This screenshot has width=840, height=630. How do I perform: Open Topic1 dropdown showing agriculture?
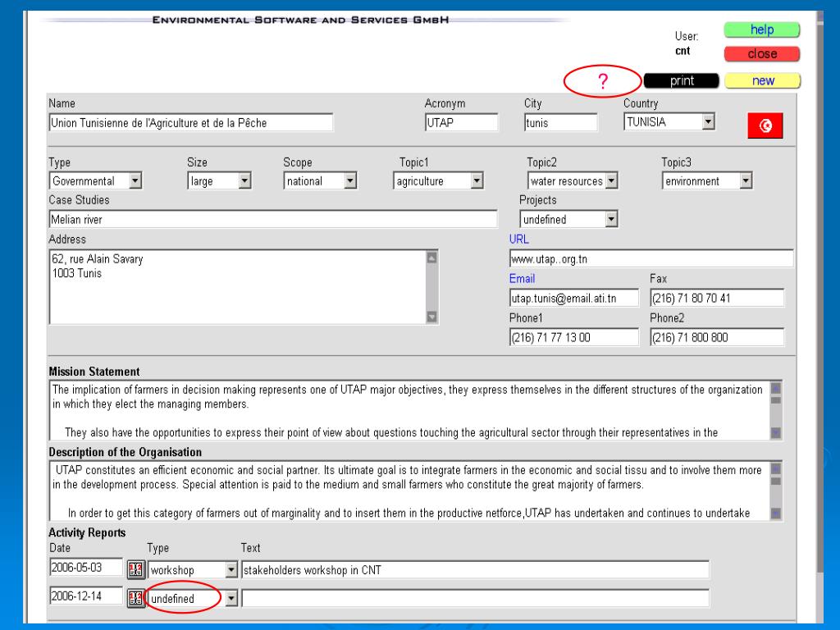[x=477, y=181]
